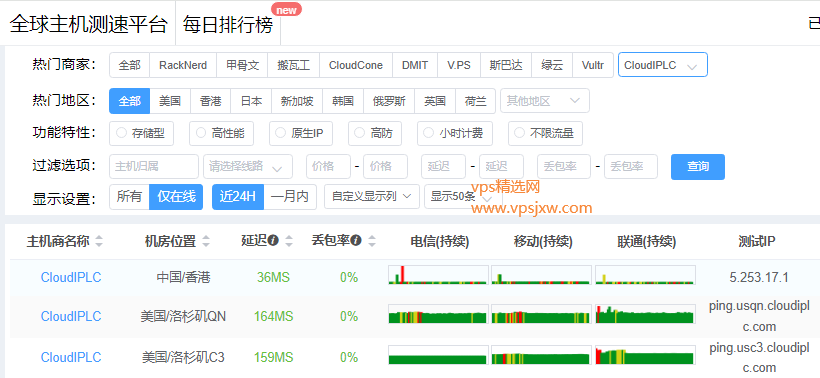Filter vendors by V.PS
Screen dimensions: 820x378
coord(459,65)
